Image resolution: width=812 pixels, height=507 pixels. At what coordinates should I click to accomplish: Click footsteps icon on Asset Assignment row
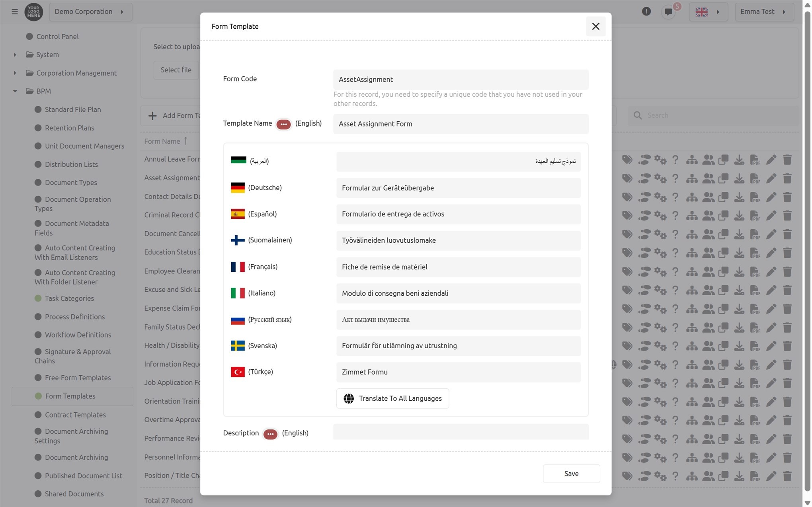(x=644, y=179)
